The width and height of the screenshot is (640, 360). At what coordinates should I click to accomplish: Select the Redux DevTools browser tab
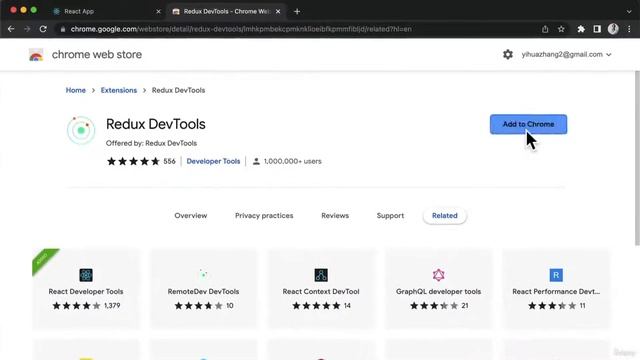[x=226, y=11]
